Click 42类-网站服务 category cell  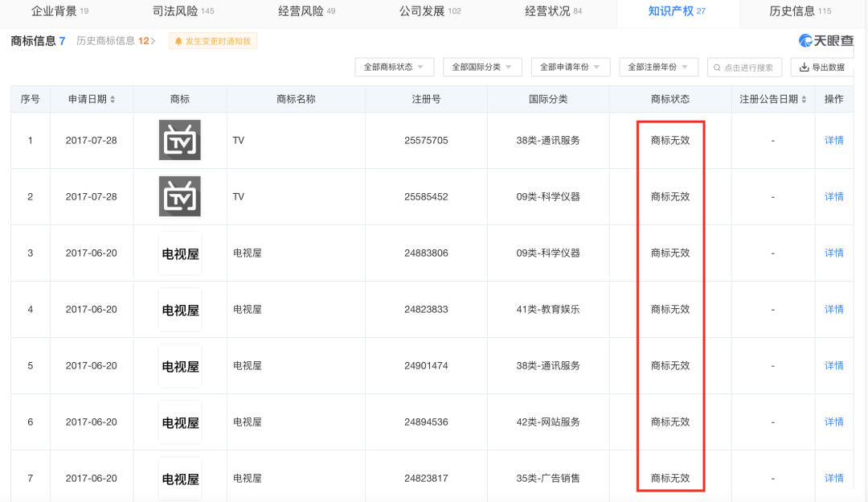click(548, 422)
